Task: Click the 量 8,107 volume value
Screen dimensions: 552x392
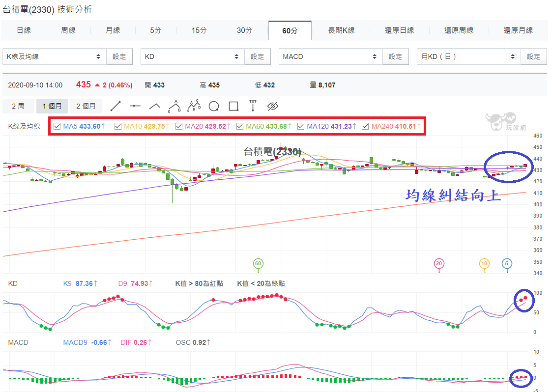Action: pos(322,85)
